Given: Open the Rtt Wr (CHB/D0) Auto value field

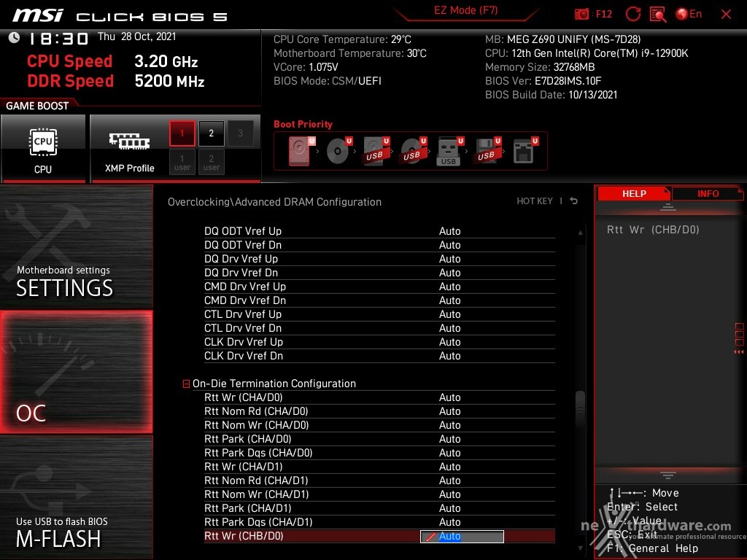Looking at the screenshot, I should (x=462, y=536).
